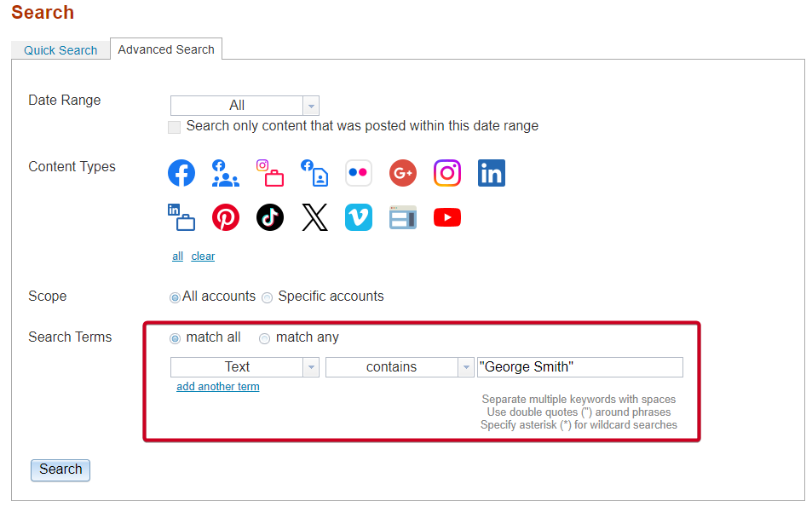Select the Facebook profile page content icon
This screenshot has width=812, height=507.
[314, 173]
